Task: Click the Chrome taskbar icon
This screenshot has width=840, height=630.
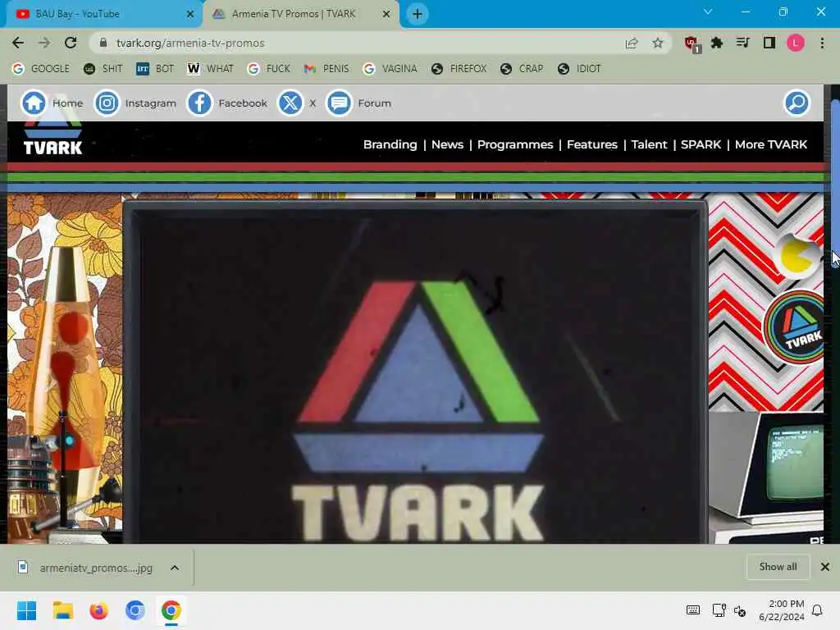Action: (x=171, y=610)
